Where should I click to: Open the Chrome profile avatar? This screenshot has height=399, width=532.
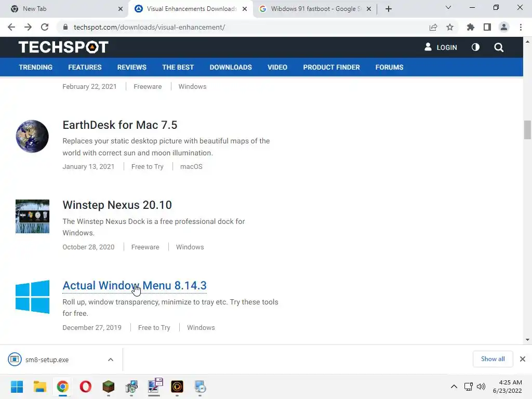tap(504, 27)
